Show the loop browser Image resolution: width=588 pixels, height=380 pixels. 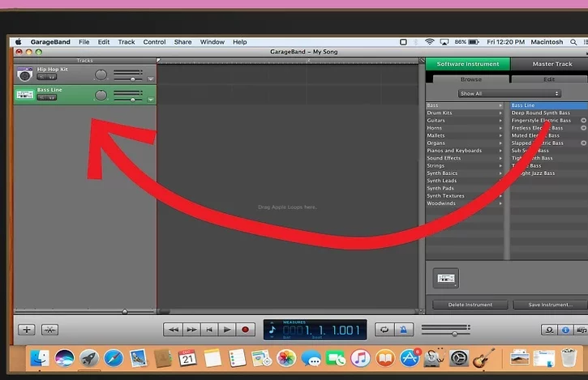point(549,330)
